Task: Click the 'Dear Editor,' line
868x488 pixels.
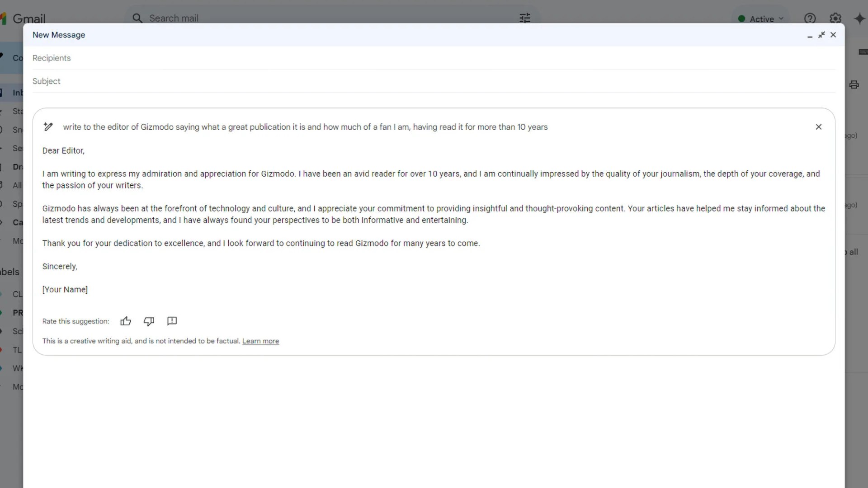Action: tap(63, 150)
